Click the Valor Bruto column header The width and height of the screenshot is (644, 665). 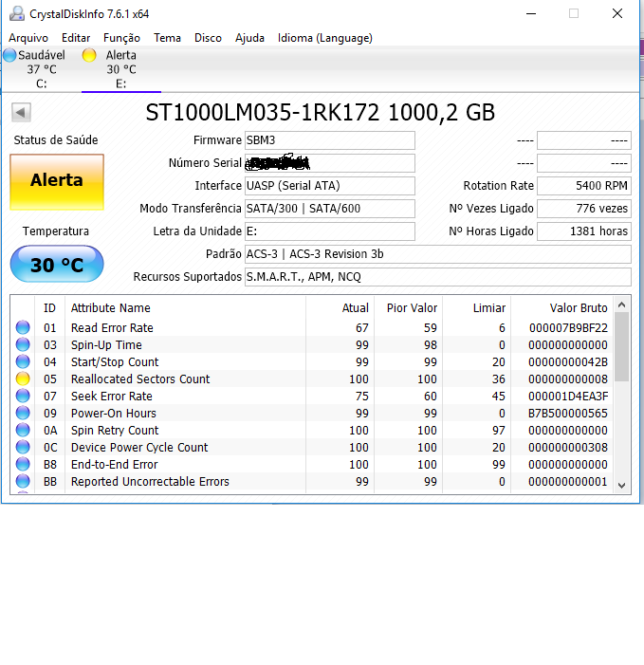point(561,308)
